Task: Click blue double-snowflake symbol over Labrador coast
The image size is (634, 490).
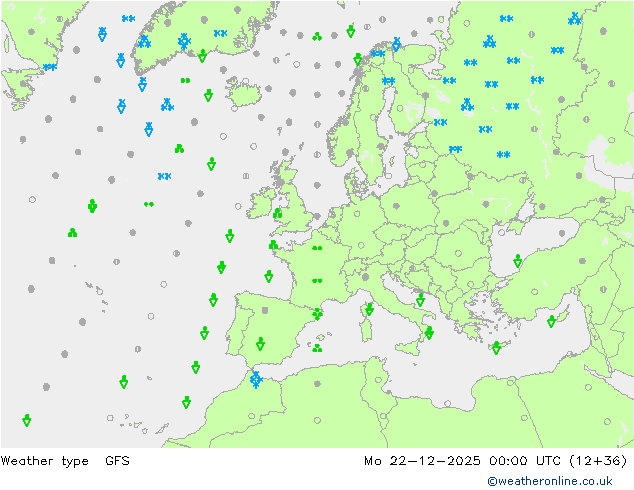Action: 50,67
